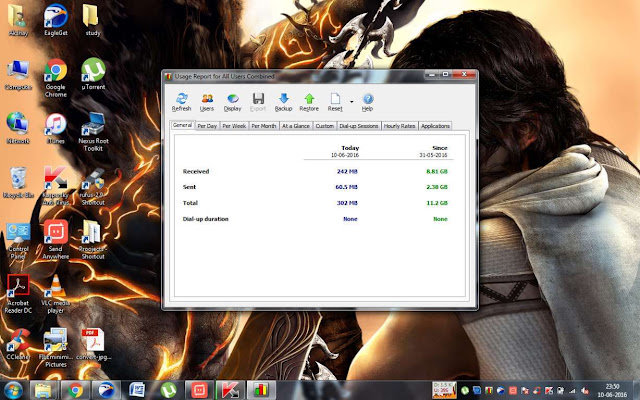Click the Today sent value 60.5 MB
Image resolution: width=640 pixels, height=400 pixels.
(346, 187)
